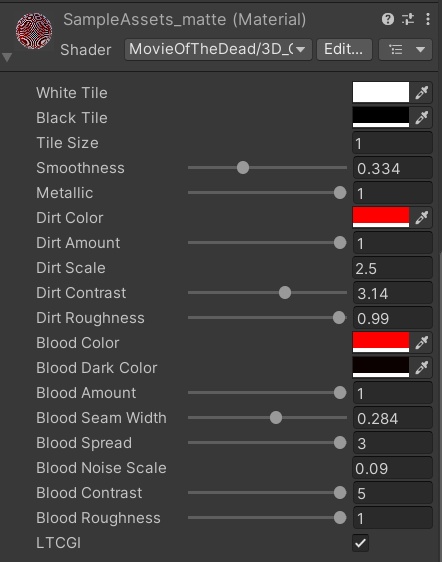This screenshot has height=562, width=442.
Task: Open the three-dot material context menu
Action: coord(428,19)
